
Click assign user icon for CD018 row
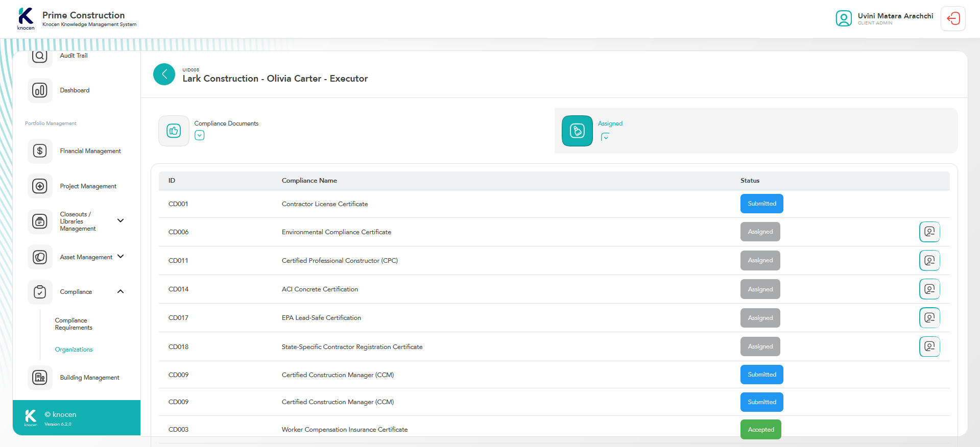pos(929,346)
